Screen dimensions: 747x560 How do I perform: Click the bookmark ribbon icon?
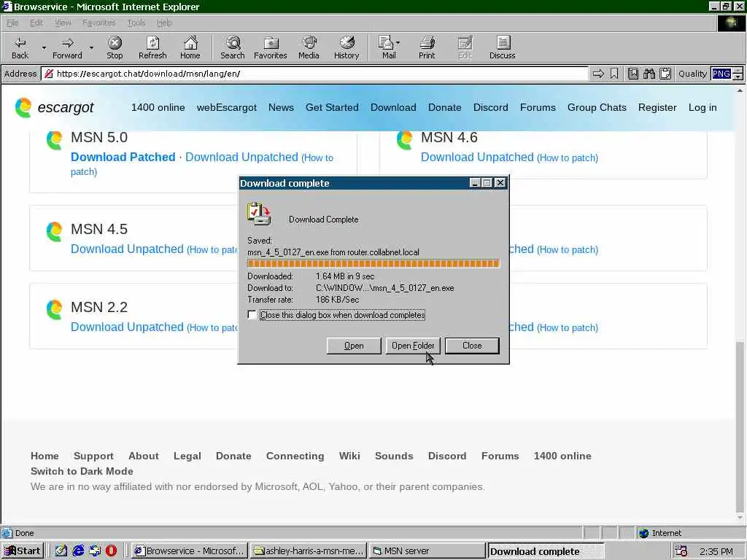[614, 74]
